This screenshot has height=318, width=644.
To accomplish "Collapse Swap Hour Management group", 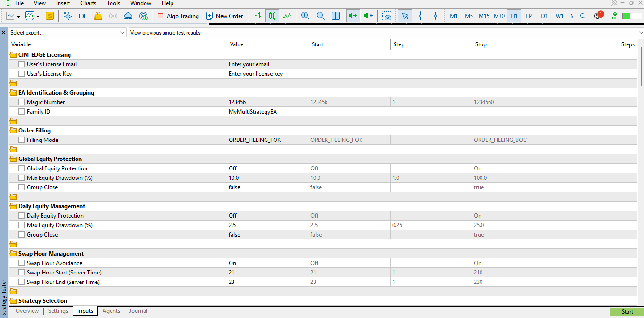I will [x=13, y=254].
